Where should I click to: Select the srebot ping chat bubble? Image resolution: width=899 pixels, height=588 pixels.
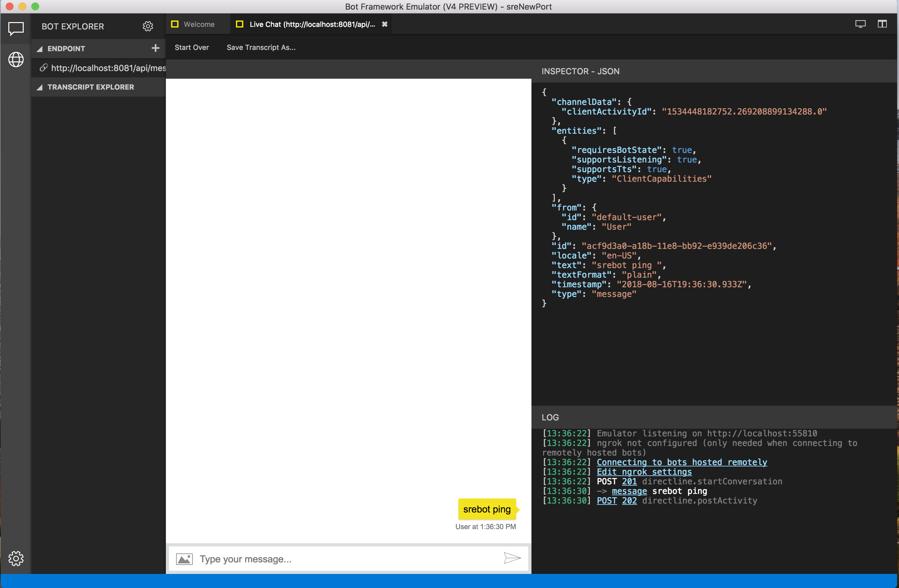pyautogui.click(x=487, y=509)
